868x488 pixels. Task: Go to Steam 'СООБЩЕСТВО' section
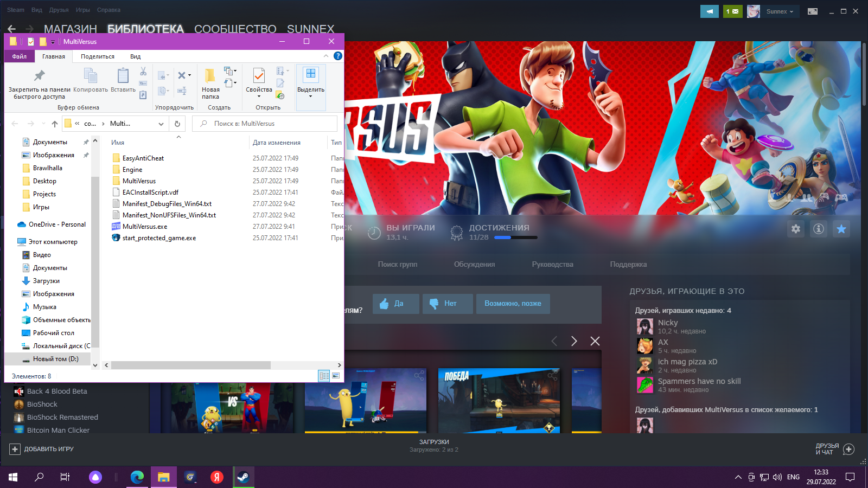235,29
